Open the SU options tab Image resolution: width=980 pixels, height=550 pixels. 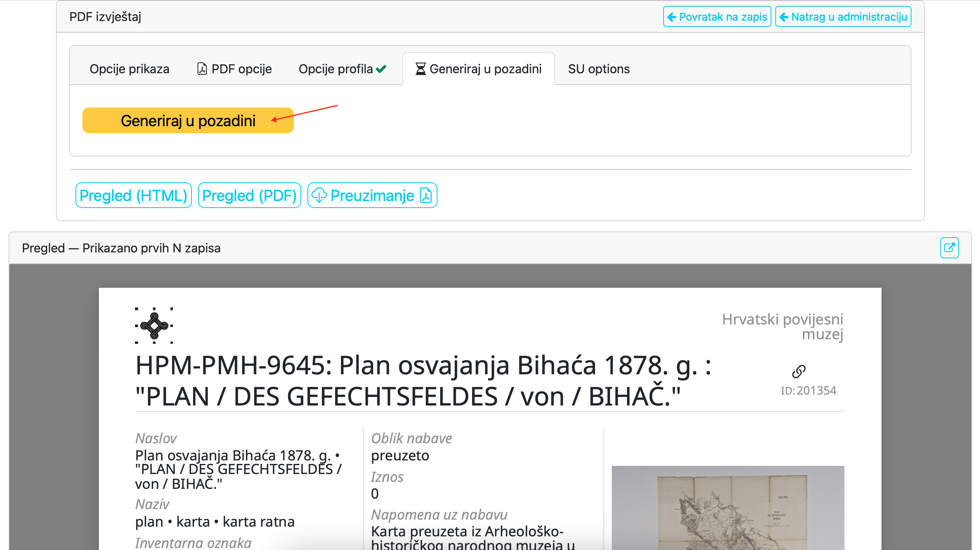[599, 69]
